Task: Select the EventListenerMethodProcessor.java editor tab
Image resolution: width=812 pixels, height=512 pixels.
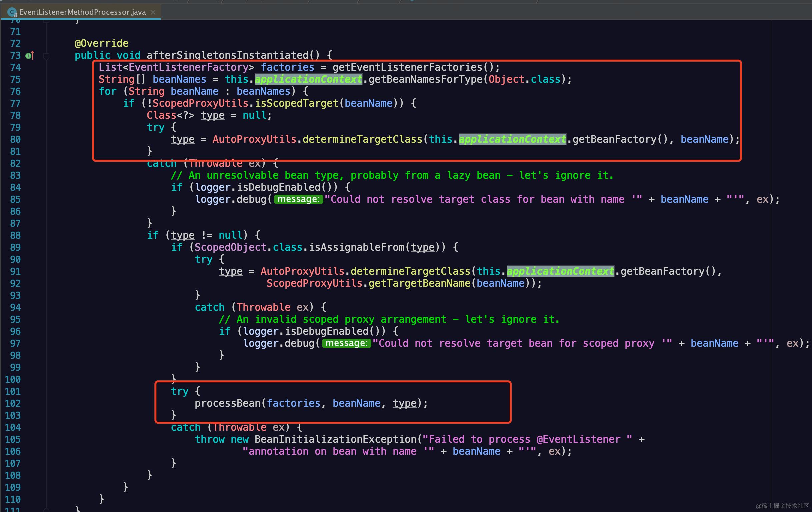Action: click(82, 12)
